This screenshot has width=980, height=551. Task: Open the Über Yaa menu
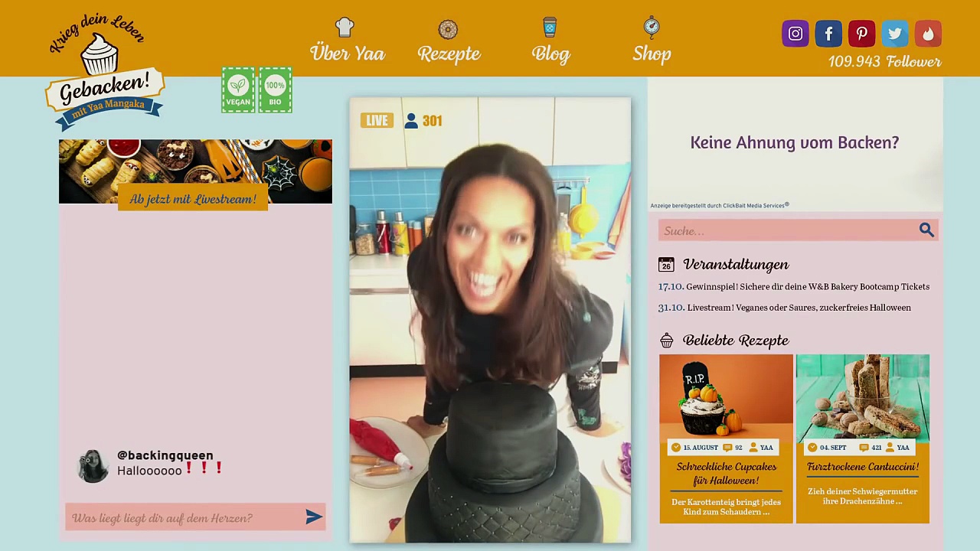click(347, 41)
